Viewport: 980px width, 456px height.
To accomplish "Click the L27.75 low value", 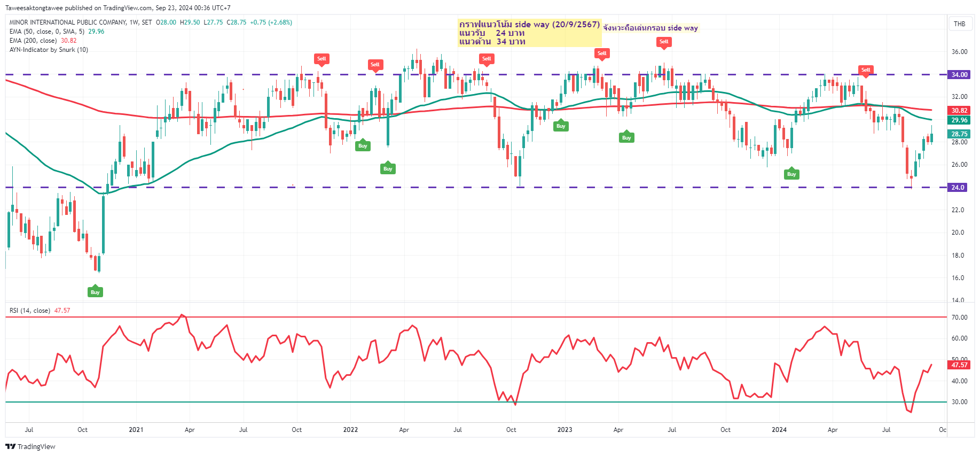I will click(x=214, y=22).
